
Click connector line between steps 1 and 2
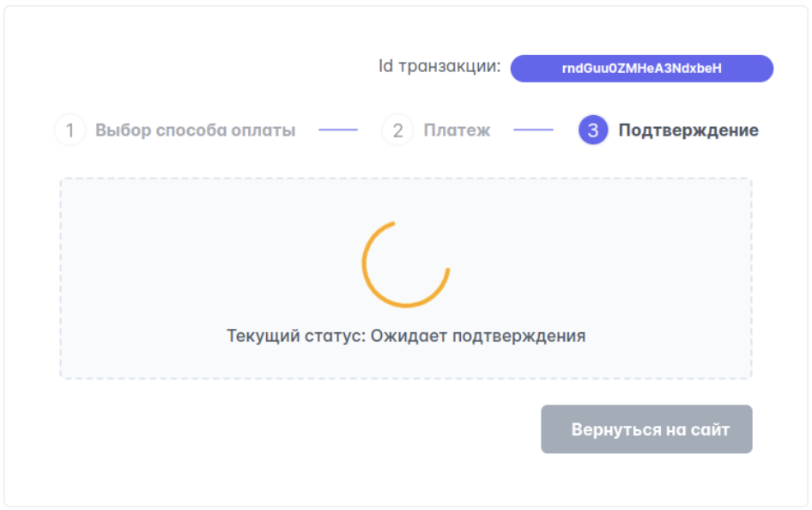338,131
